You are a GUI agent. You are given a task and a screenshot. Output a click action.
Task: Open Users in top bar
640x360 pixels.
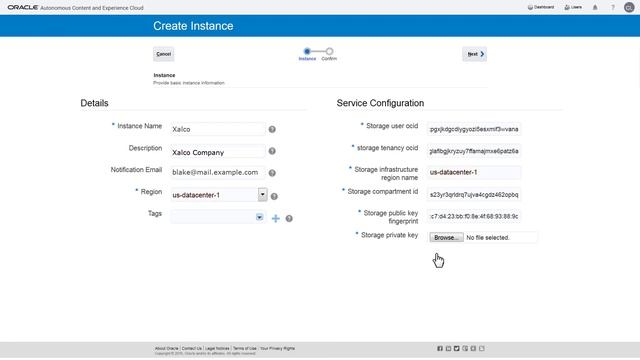573,7
